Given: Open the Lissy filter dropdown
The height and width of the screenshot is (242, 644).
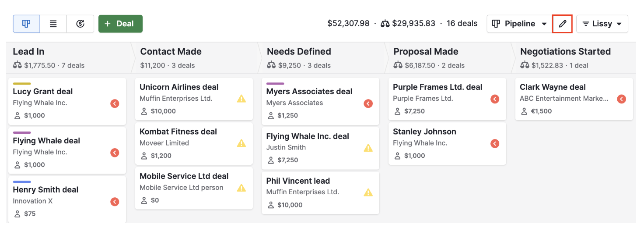Looking at the screenshot, I should pyautogui.click(x=602, y=24).
